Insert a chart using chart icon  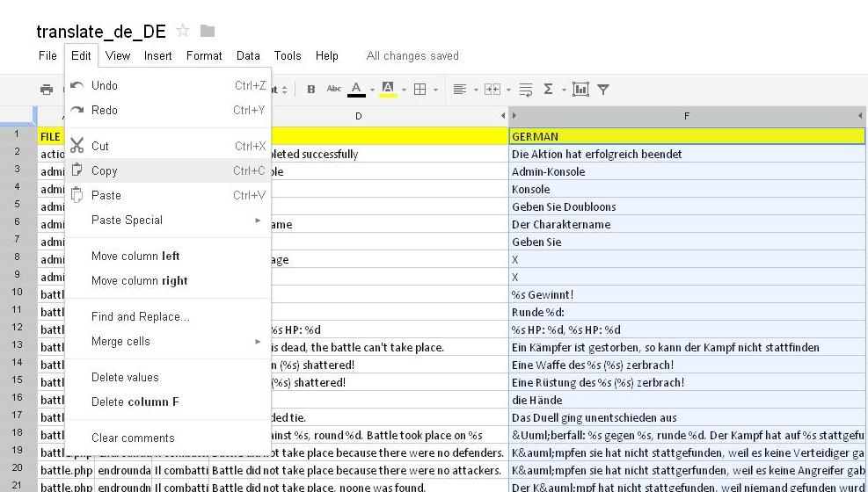580,89
